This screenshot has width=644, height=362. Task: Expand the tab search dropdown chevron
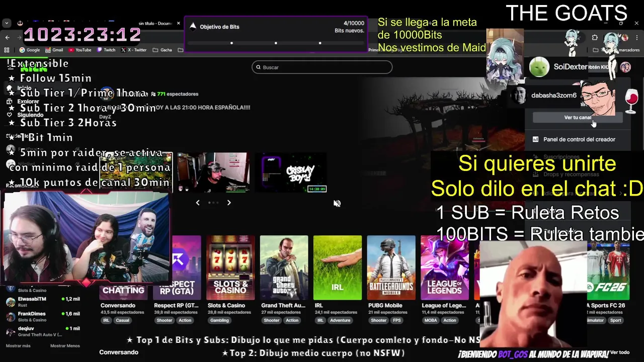click(x=7, y=23)
